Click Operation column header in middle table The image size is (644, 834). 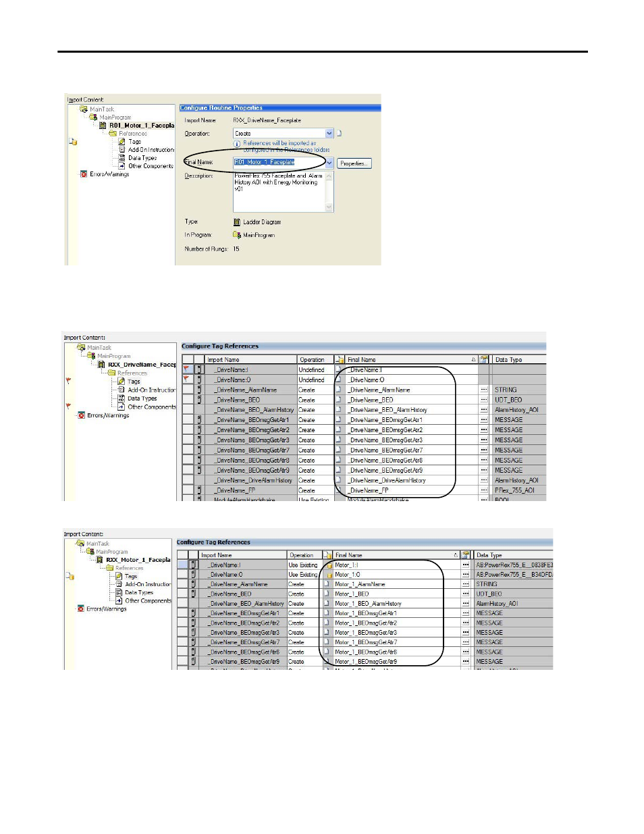(315, 360)
